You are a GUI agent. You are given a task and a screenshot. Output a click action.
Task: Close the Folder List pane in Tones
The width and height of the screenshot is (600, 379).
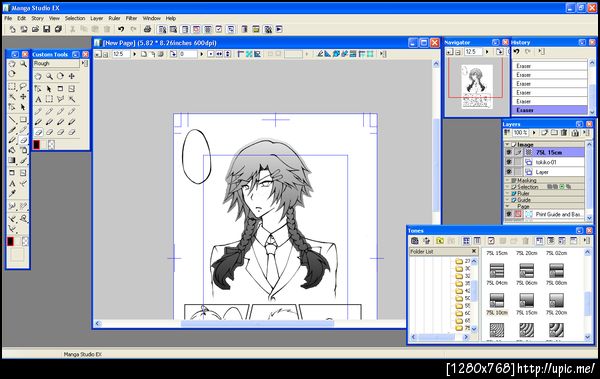[474, 251]
